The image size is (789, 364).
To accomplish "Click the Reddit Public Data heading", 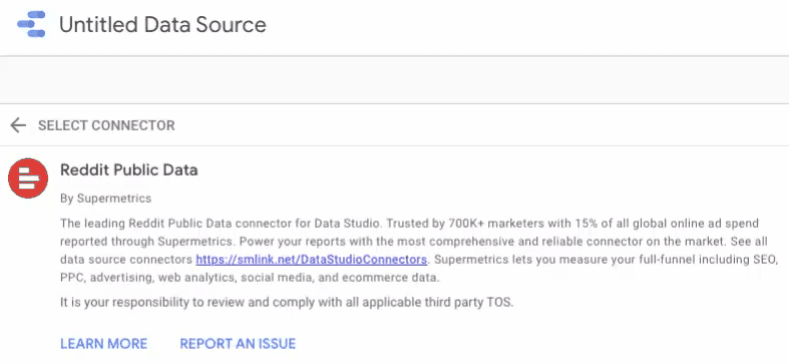I will tap(129, 170).
